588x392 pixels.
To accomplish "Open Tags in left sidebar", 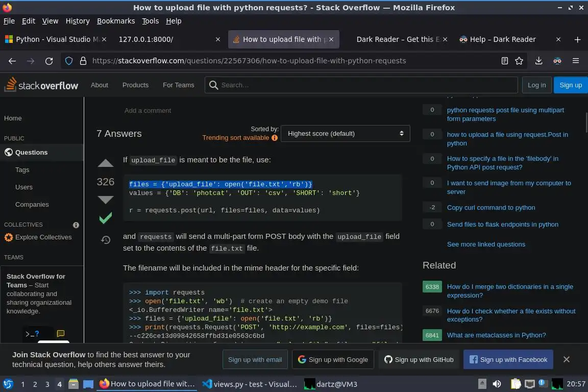I will [x=22, y=170].
